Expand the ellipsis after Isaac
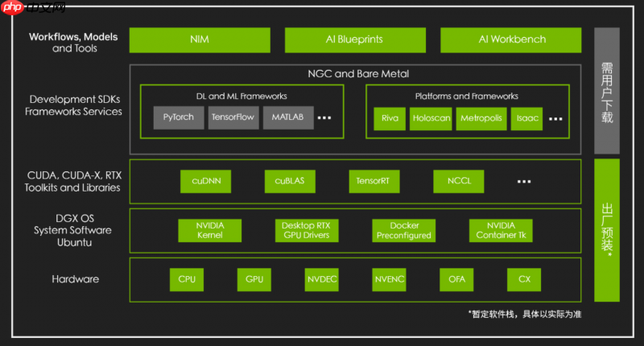This screenshot has width=644, height=346. coord(556,118)
